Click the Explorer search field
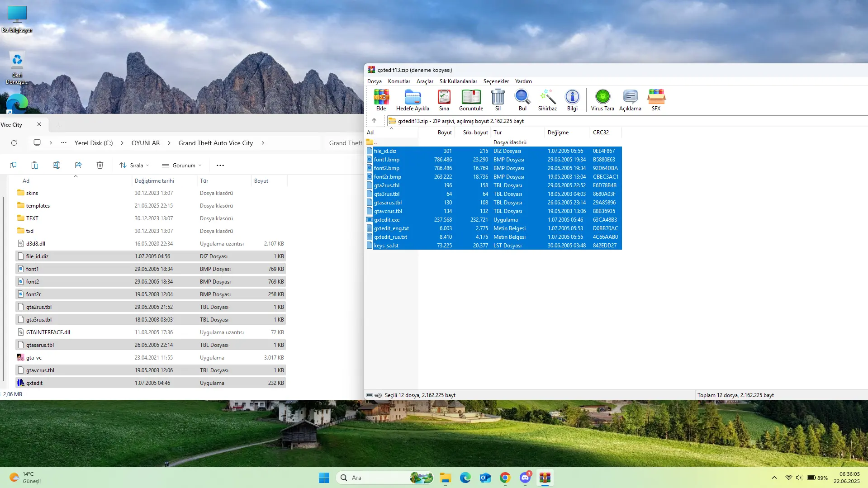This screenshot has width=868, height=488. pyautogui.click(x=345, y=143)
